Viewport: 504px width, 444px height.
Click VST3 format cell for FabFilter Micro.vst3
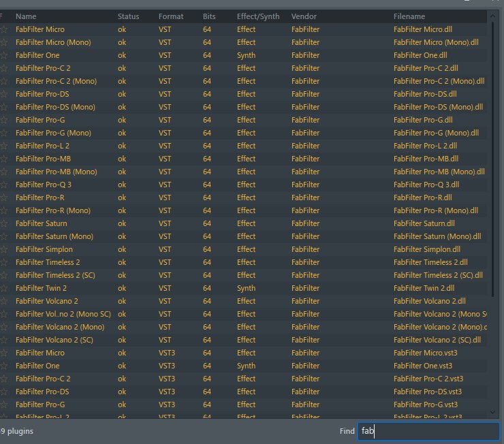[167, 353]
